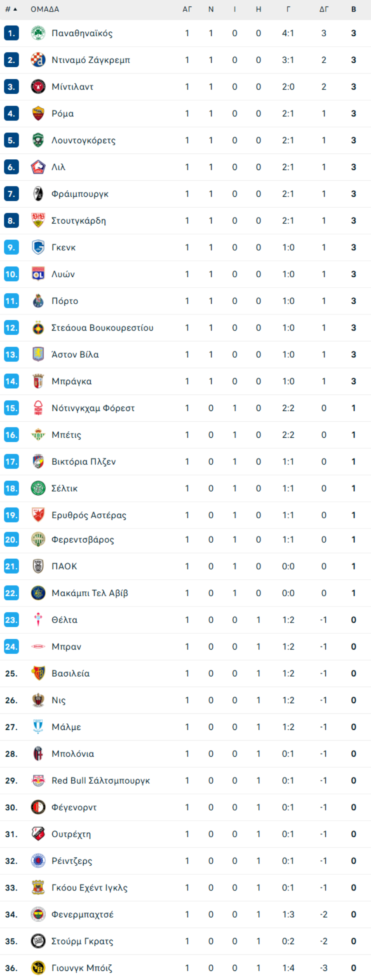Click the Παναθηναϊκός club crest
Image resolution: width=371 pixels, height=980 pixels.
coord(38,33)
